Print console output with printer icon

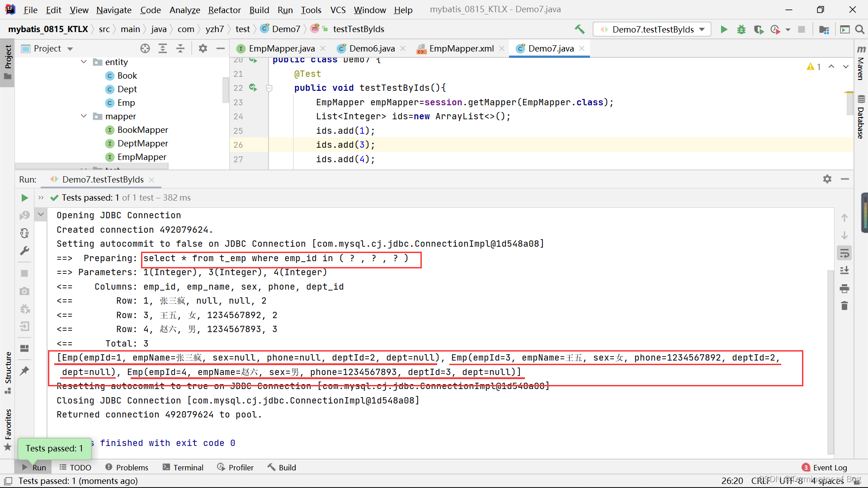(x=844, y=288)
